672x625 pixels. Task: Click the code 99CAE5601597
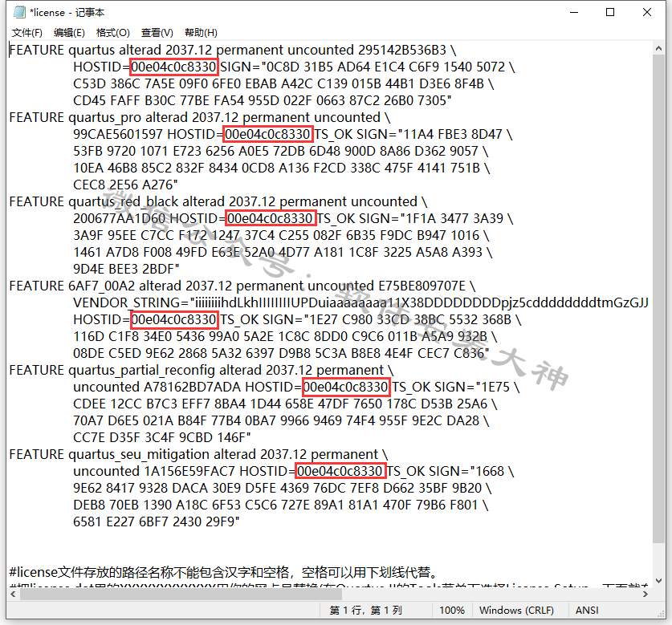pos(118,134)
